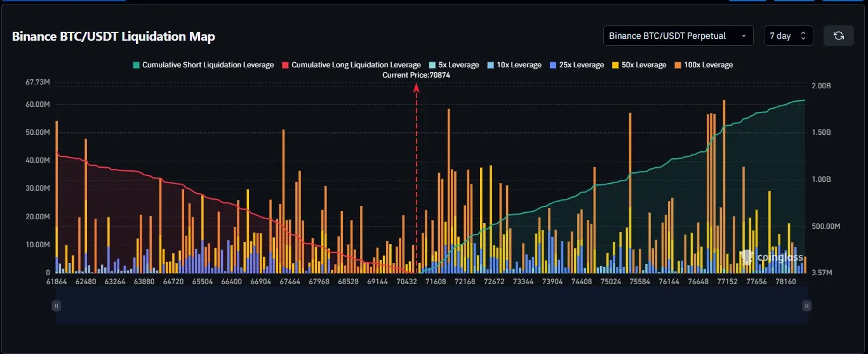This screenshot has width=868, height=354.
Task: Toggle the 25x Leverage series visibility
Action: point(577,65)
